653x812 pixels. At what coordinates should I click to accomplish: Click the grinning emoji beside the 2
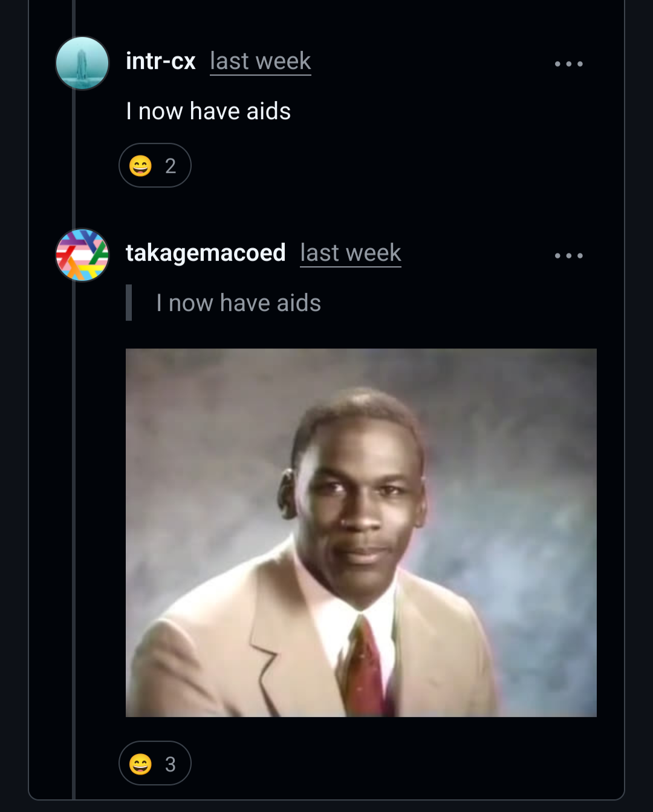[140, 165]
